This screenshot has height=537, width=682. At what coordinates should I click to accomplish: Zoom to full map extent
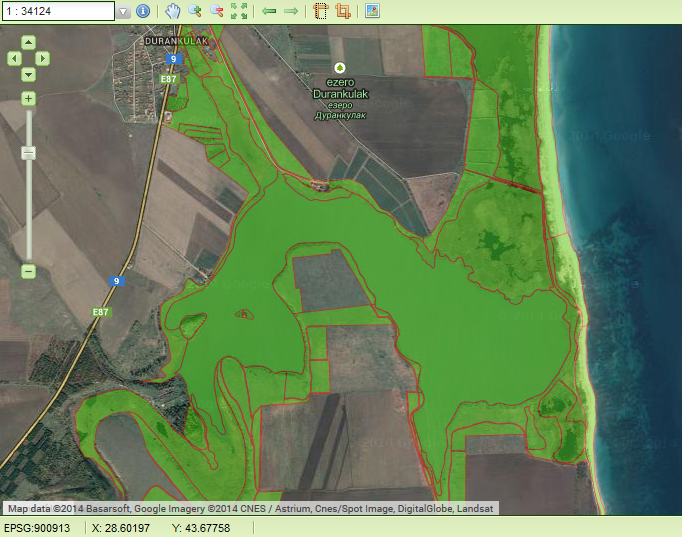(239, 11)
